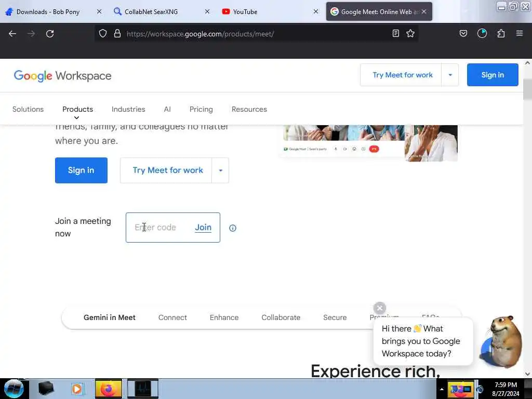Open the Solutions navigation menu
This screenshot has height=399, width=532.
click(x=28, y=109)
